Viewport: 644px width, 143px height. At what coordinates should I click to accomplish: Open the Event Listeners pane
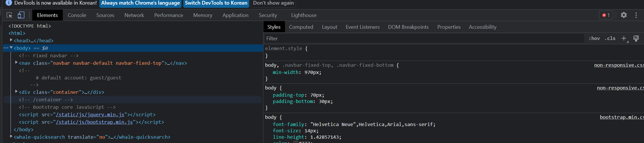(363, 27)
